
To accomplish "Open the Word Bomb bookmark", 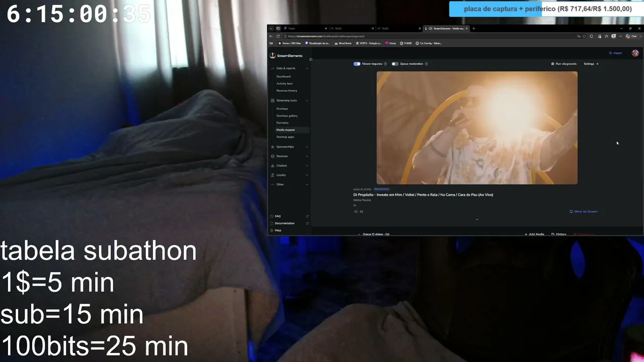I will 343,43.
